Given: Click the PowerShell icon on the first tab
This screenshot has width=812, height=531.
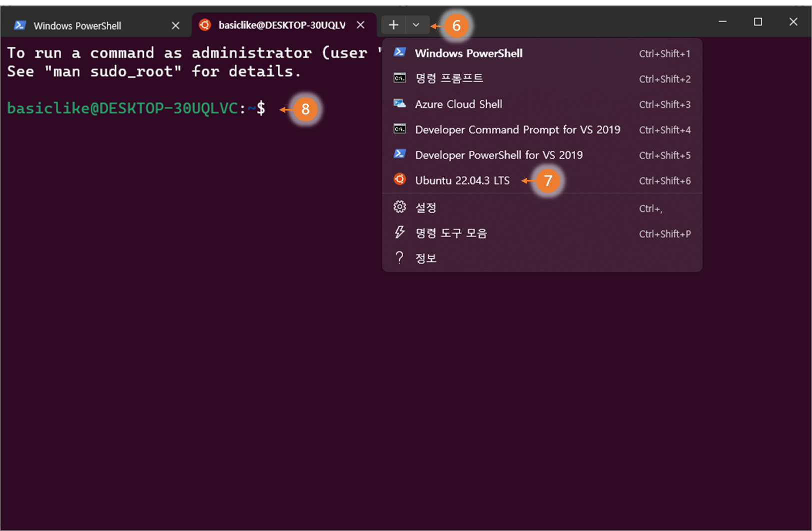Looking at the screenshot, I should (20, 25).
